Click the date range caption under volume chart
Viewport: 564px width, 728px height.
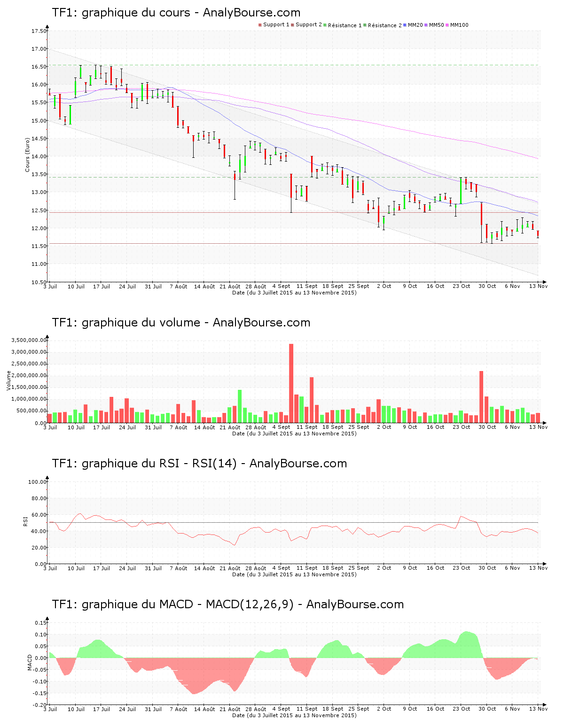tap(294, 434)
